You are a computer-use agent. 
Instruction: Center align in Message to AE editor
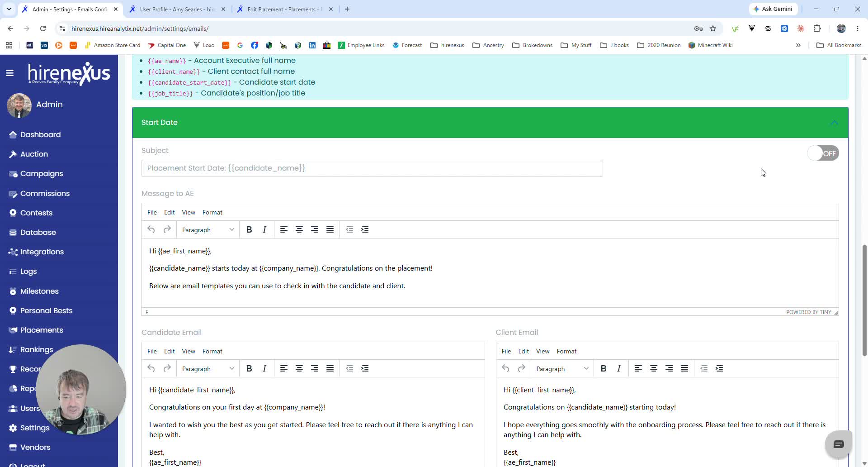point(299,230)
